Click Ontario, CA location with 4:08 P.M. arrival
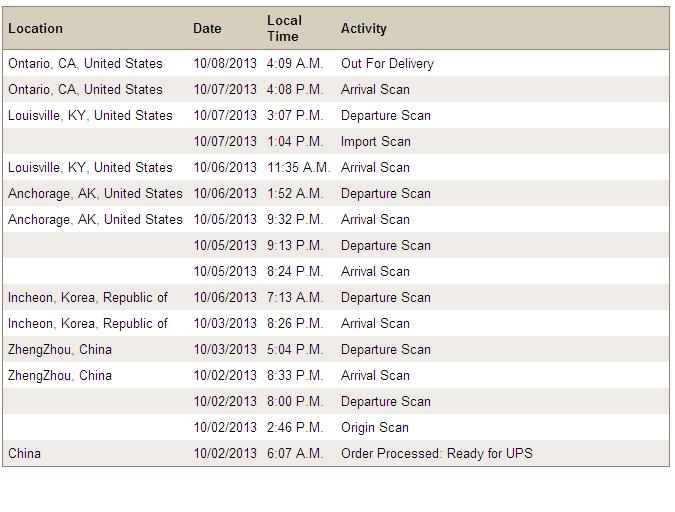675x512 pixels. coord(85,90)
